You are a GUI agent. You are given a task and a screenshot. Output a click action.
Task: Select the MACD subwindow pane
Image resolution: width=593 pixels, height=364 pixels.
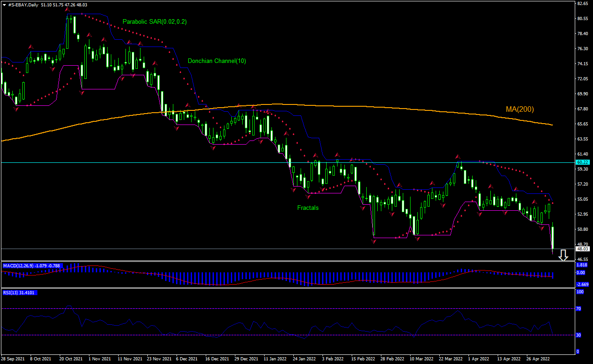coord(296,274)
